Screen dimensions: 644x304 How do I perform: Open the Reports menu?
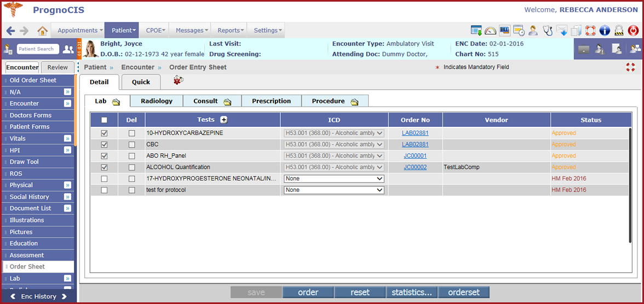pyautogui.click(x=229, y=31)
